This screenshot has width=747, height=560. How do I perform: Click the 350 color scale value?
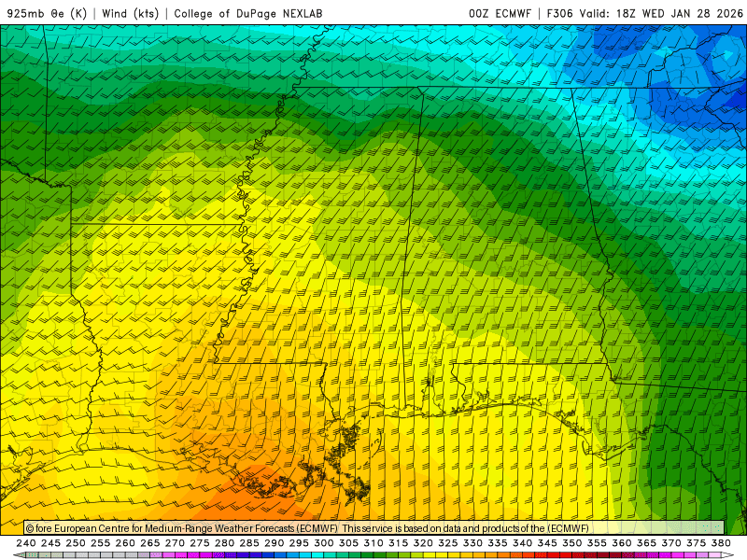coord(572,543)
